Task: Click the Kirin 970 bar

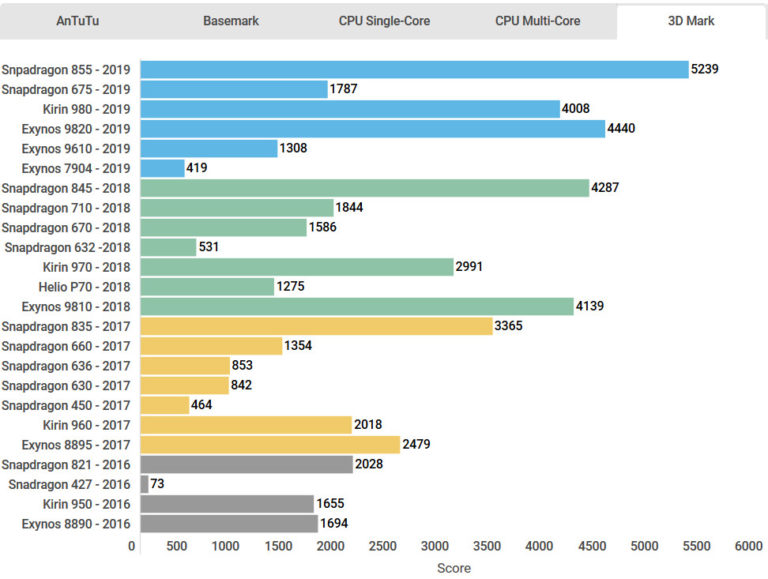Action: pos(297,267)
